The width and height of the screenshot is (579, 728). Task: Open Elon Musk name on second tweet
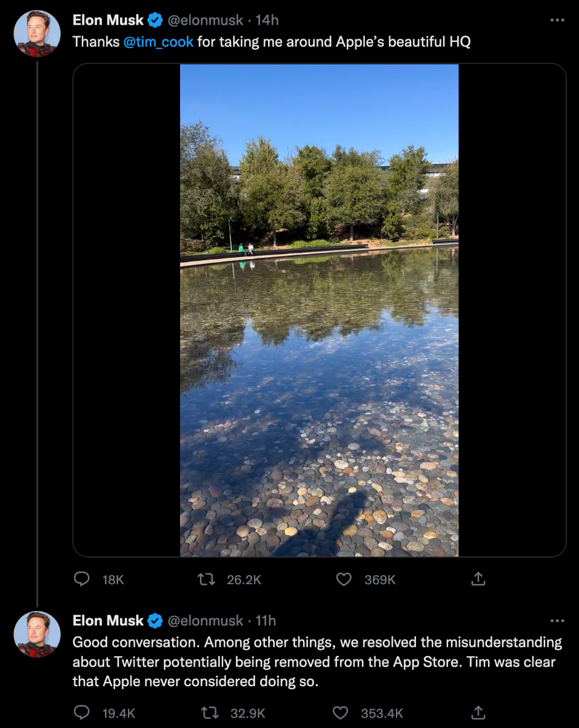108,621
